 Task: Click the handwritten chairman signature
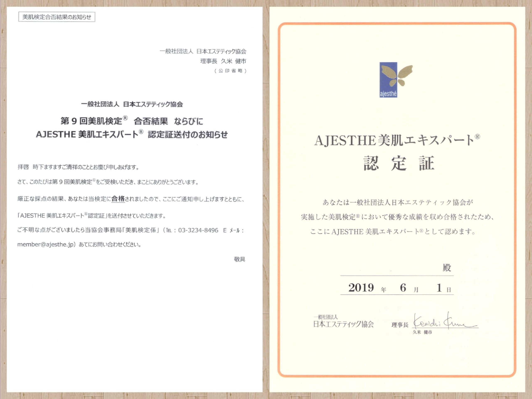(x=445, y=321)
